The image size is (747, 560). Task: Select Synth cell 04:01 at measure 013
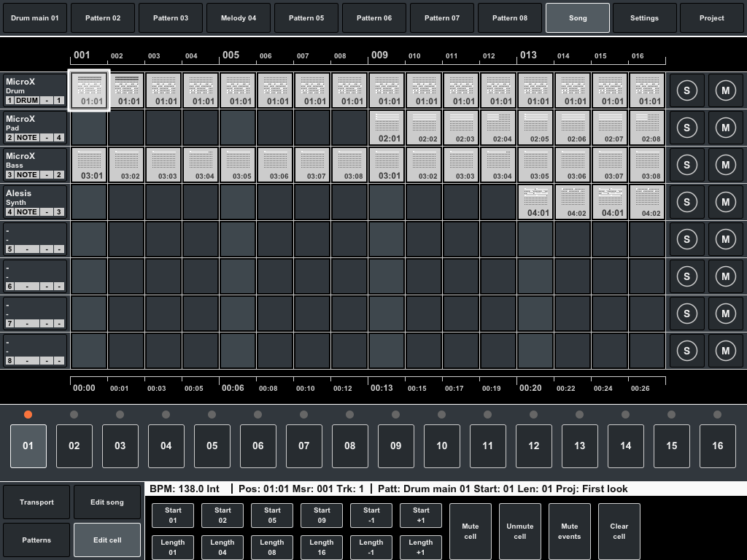[535, 202]
